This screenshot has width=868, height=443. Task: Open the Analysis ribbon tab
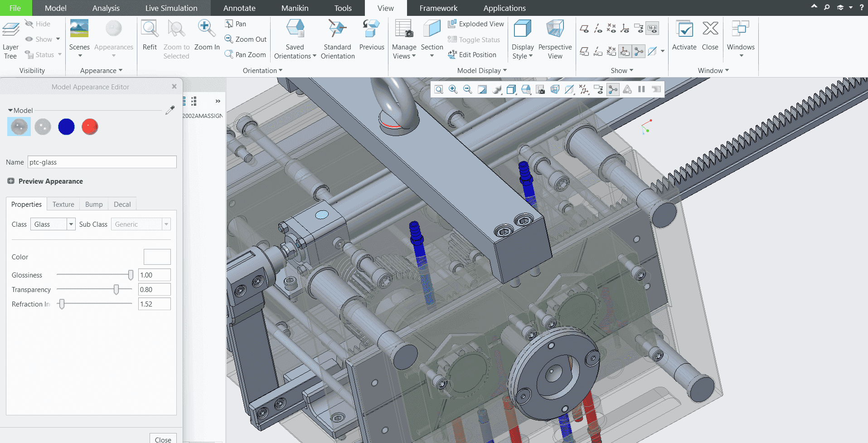click(106, 8)
